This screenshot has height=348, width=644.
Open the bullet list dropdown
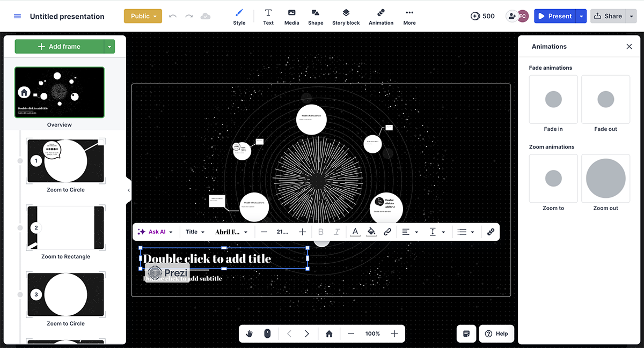[465, 232]
